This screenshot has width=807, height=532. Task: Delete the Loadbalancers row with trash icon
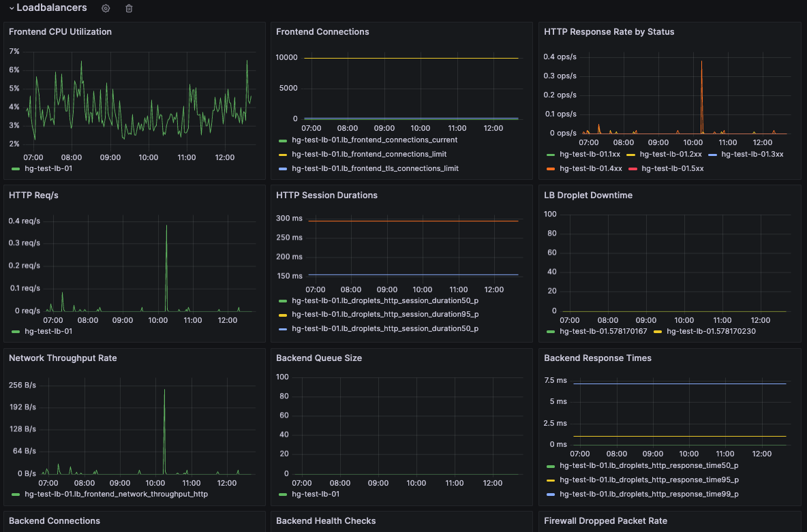coord(130,8)
